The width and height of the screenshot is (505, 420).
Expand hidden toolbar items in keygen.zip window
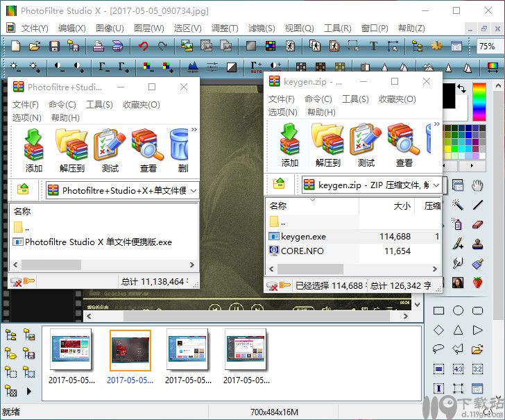436,124
